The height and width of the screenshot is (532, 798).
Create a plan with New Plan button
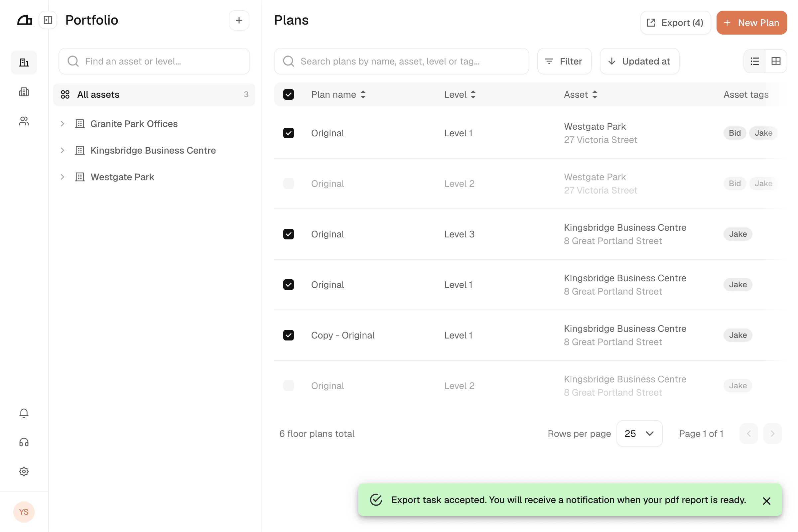click(x=752, y=23)
